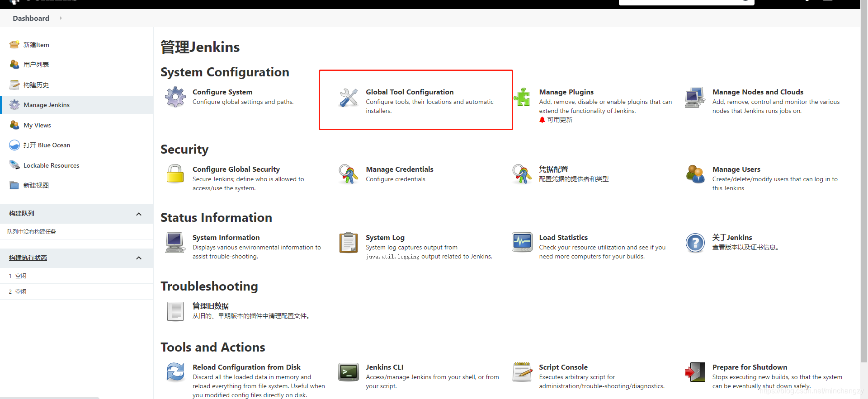Open the Prepare for Shutdown link
This screenshot has width=868, height=399.
(x=750, y=367)
